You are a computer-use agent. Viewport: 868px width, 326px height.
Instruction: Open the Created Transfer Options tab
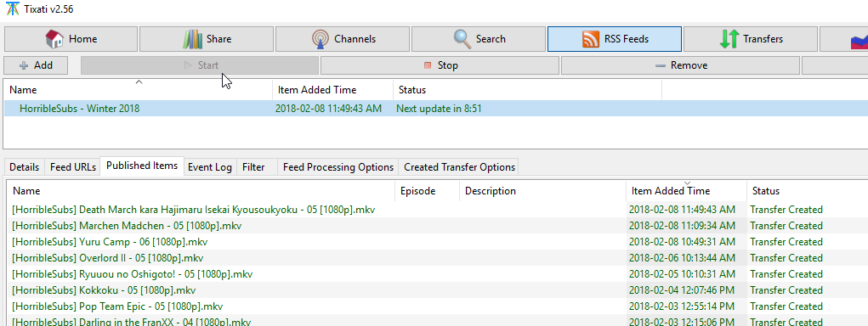(x=459, y=167)
